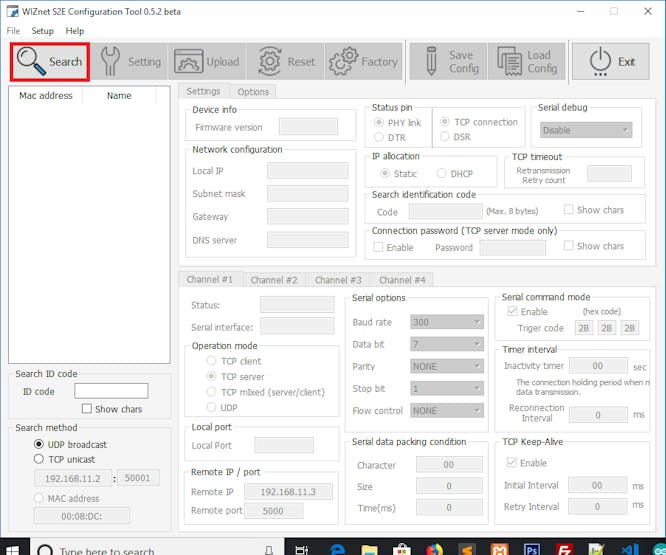This screenshot has width=666, height=555.
Task: Open the Setup menu
Action: coord(42,31)
